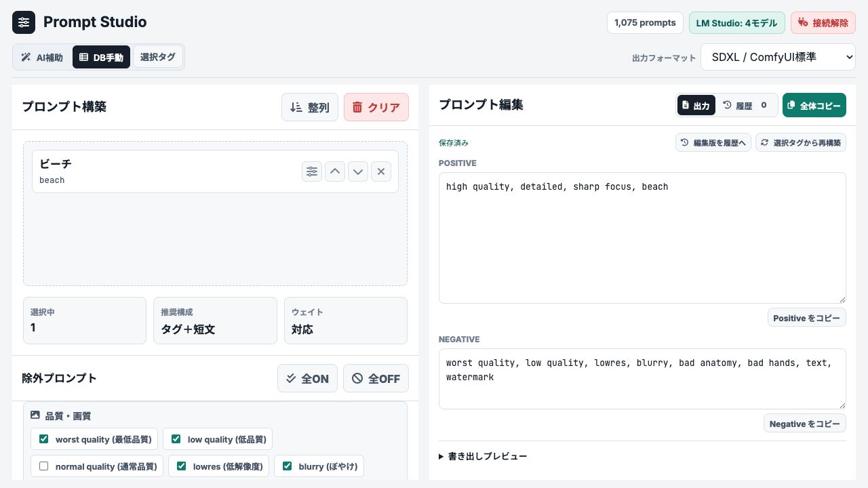This screenshot has width=868, height=488.
Task: Click the LM Studio: 4モデル status badge
Action: (x=737, y=22)
